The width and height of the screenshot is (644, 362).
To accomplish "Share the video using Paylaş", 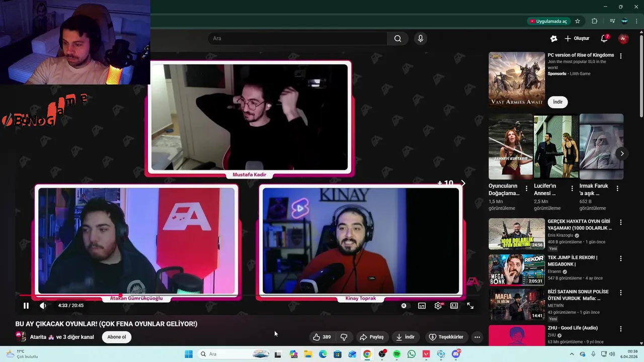I will (372, 337).
